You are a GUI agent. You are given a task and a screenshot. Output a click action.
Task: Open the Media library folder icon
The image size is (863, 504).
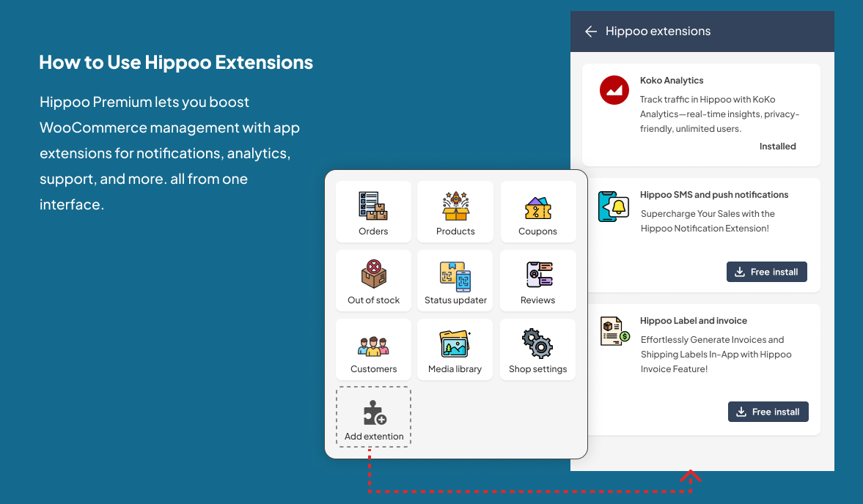[x=455, y=344]
